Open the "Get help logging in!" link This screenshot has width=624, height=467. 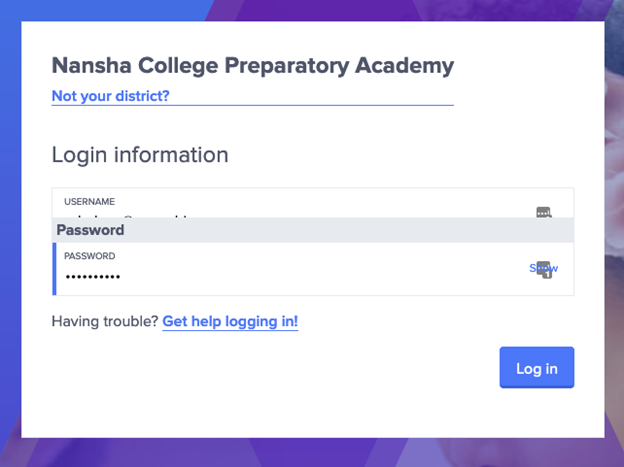230,321
